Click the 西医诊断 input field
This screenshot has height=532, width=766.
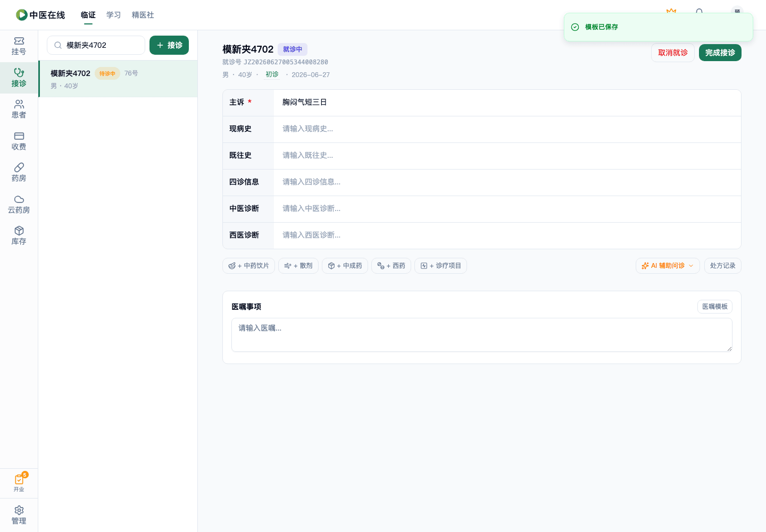click(x=507, y=235)
